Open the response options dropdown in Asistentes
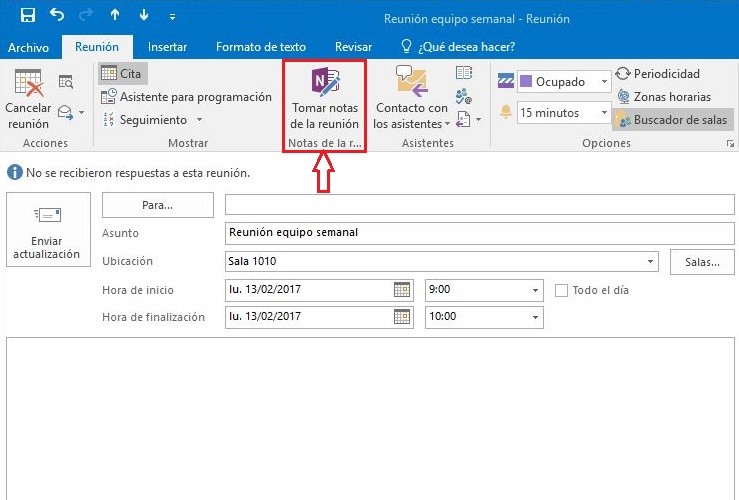The width and height of the screenshot is (739, 500). 479,120
